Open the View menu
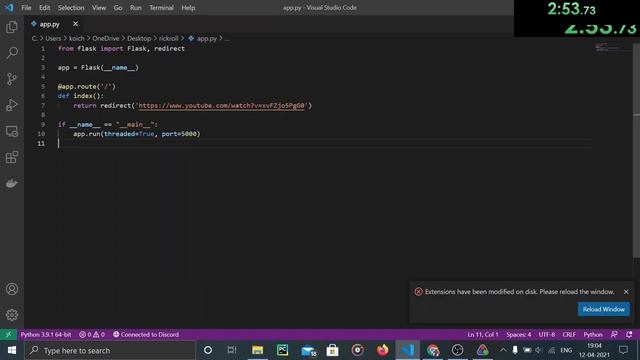The height and width of the screenshot is (360, 640). (99, 8)
